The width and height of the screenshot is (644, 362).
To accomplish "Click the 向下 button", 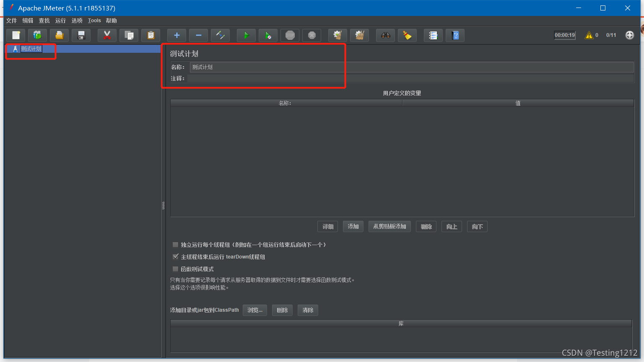I will point(477,227).
